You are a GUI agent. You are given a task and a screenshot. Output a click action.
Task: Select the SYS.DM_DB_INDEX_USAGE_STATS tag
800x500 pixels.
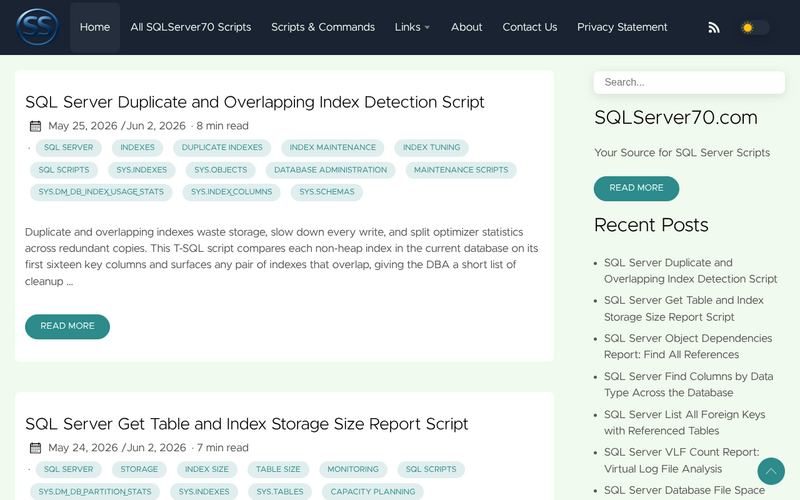point(101,192)
